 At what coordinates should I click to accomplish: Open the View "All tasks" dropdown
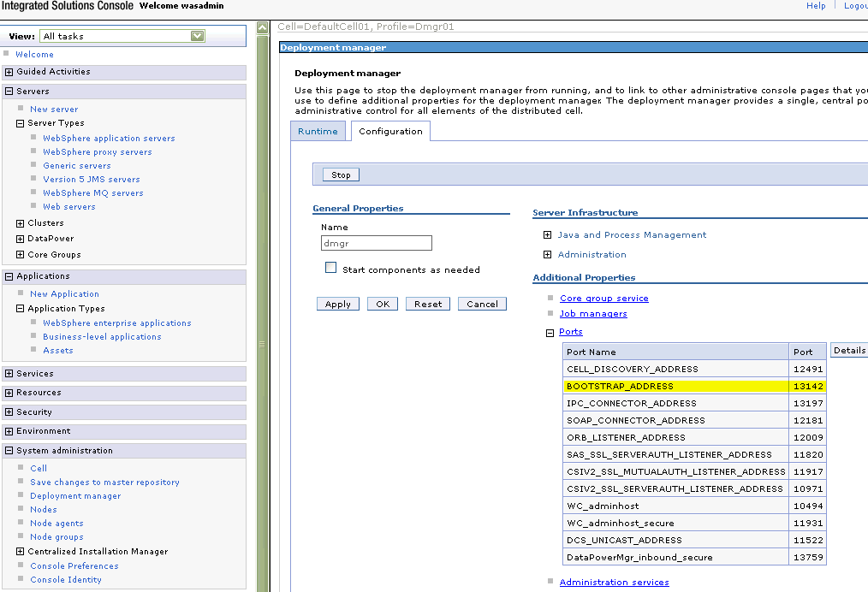tap(199, 36)
